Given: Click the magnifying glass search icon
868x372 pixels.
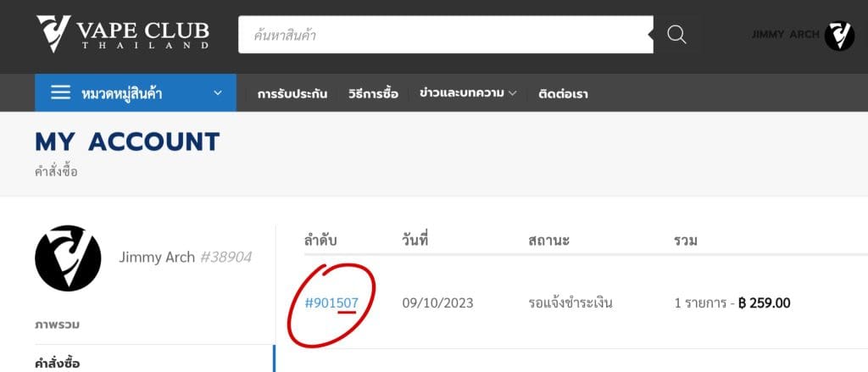Looking at the screenshot, I should click(x=676, y=35).
